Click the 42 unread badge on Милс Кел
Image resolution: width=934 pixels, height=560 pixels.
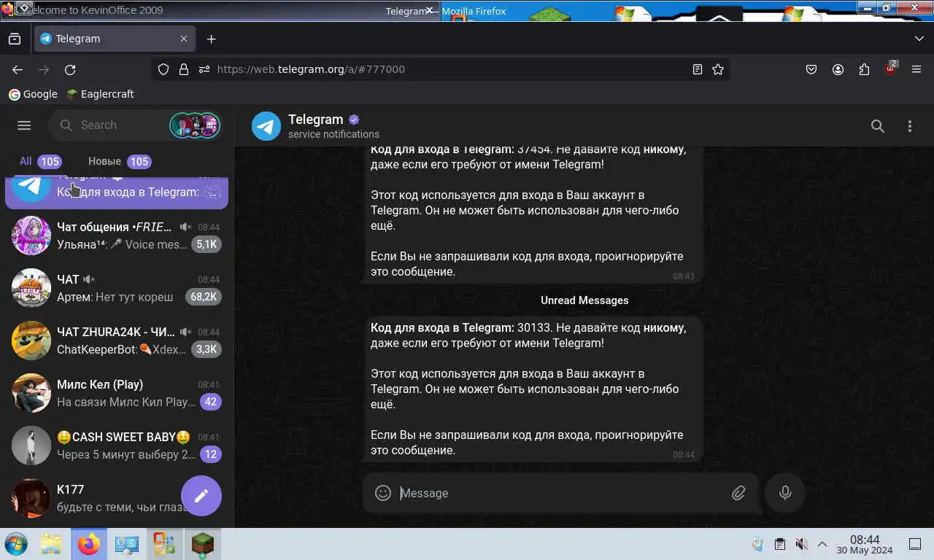click(x=211, y=402)
